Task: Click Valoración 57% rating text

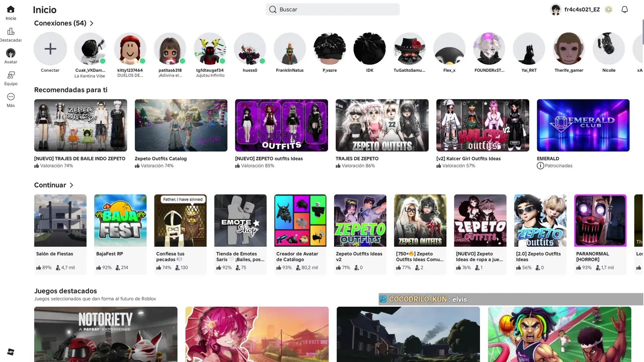Action: 459,165
